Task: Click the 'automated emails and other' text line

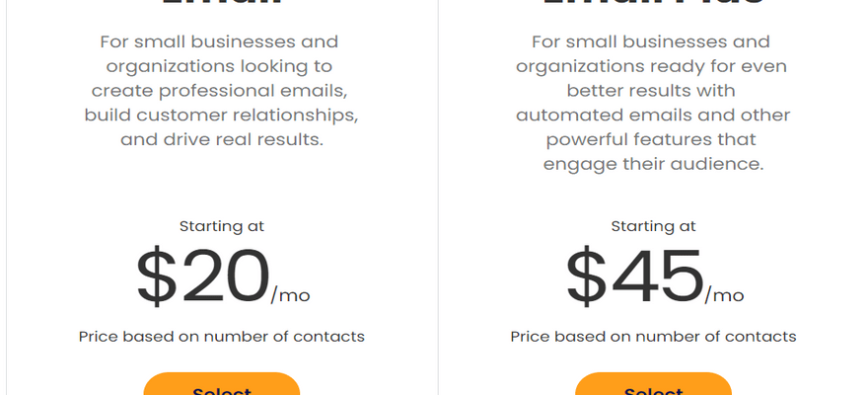Action: click(653, 115)
